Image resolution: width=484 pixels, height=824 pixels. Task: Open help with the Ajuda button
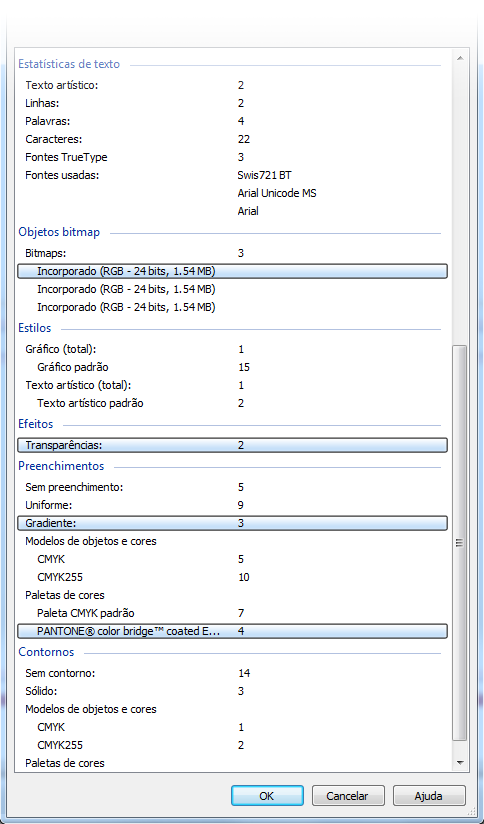click(429, 796)
